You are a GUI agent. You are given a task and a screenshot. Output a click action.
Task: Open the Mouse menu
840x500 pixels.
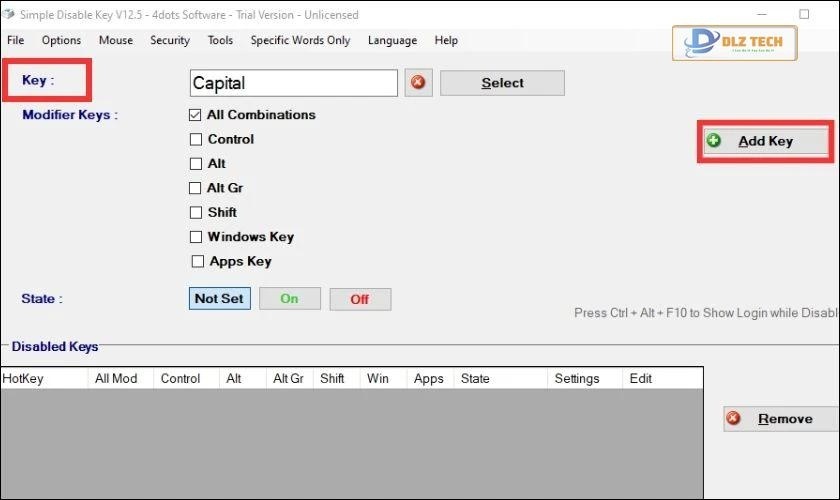coord(116,40)
